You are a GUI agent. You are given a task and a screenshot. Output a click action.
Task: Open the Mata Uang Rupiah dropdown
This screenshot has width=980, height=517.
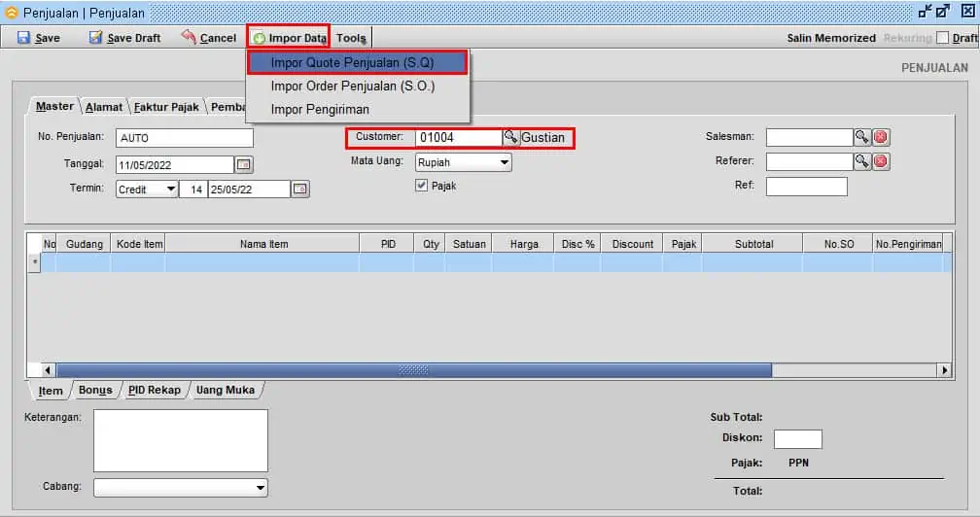click(505, 162)
